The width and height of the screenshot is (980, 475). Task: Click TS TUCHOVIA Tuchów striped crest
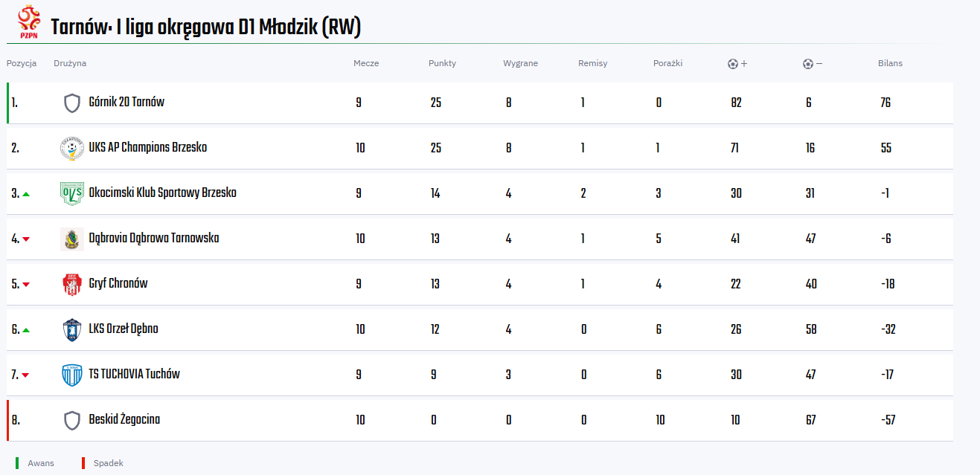(72, 375)
